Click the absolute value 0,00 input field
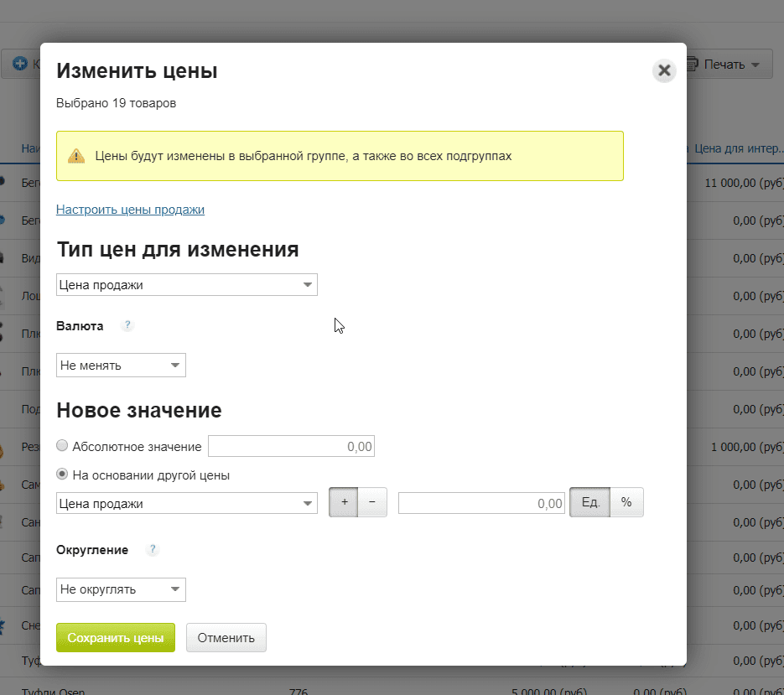This screenshot has width=784, height=695. coord(291,445)
